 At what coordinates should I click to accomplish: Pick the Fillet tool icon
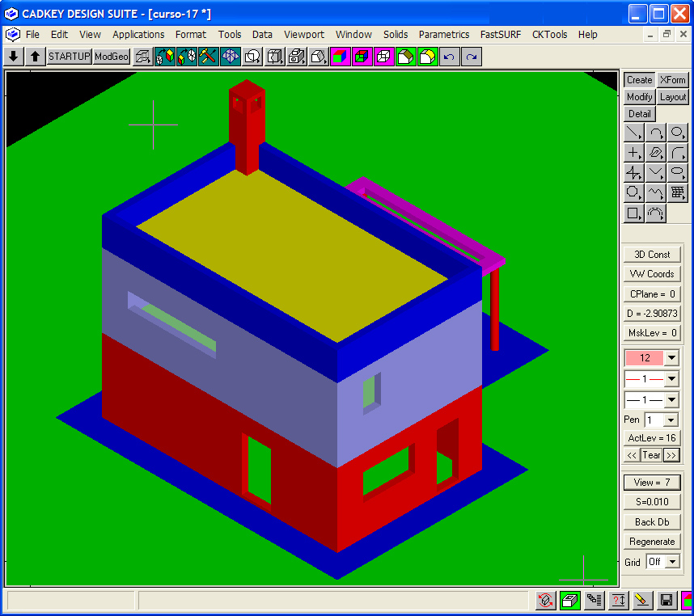[678, 153]
